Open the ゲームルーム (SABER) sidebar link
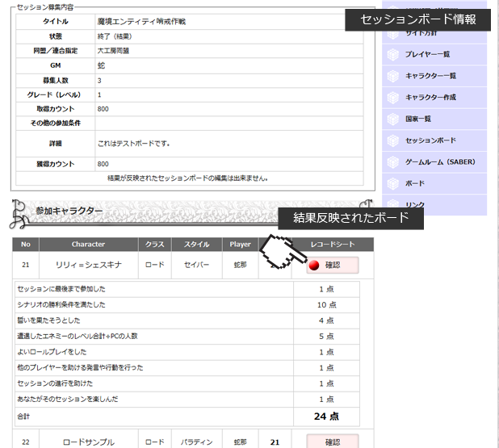This screenshot has width=499, height=448. (434, 162)
